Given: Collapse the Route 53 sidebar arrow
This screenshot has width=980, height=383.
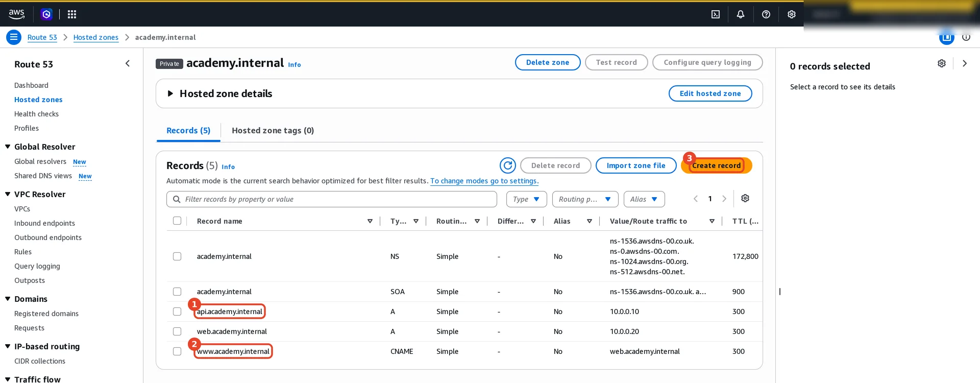Looking at the screenshot, I should tap(128, 63).
